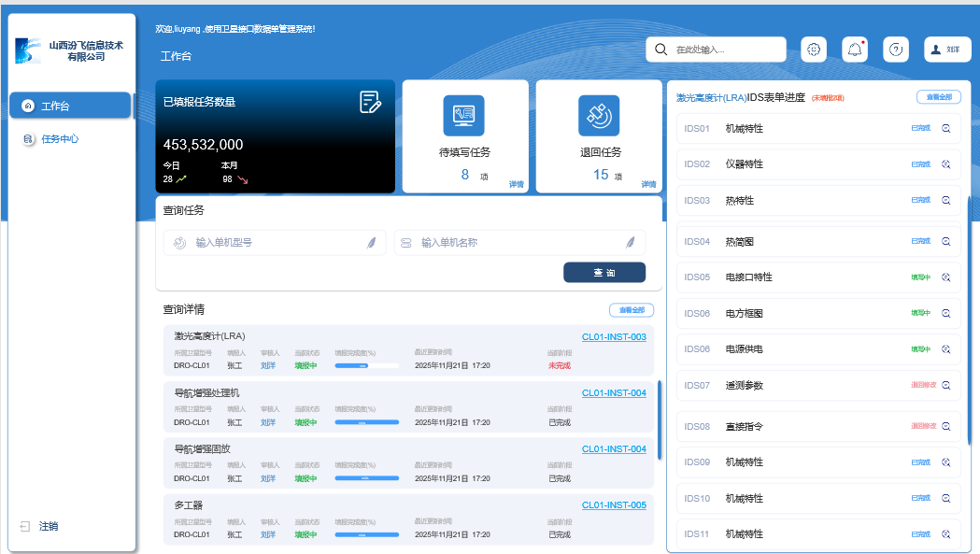Open the CL01-INST-003 task link
The height and width of the screenshot is (554, 980).
pyautogui.click(x=614, y=337)
